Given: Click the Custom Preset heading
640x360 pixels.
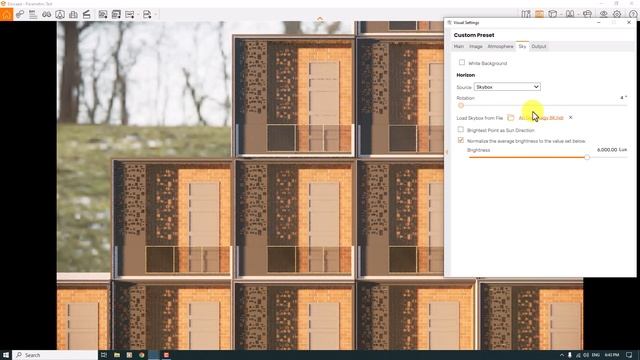Looking at the screenshot, I should (x=474, y=35).
